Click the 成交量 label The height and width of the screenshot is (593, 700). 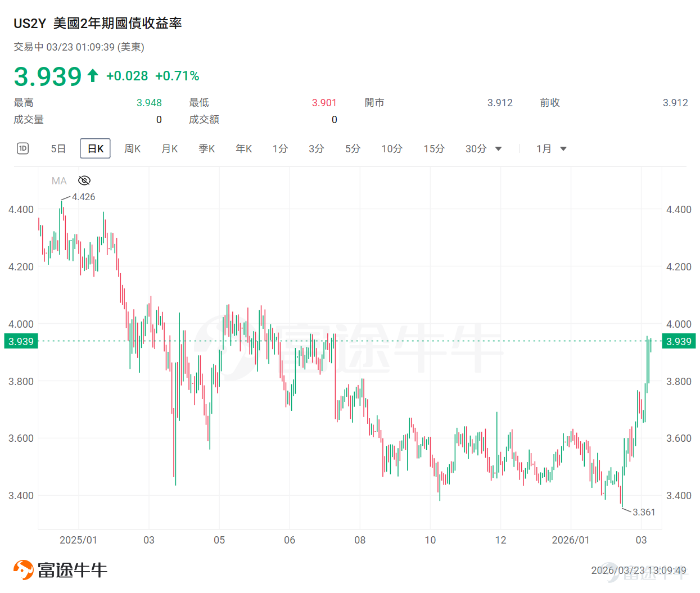(29, 119)
